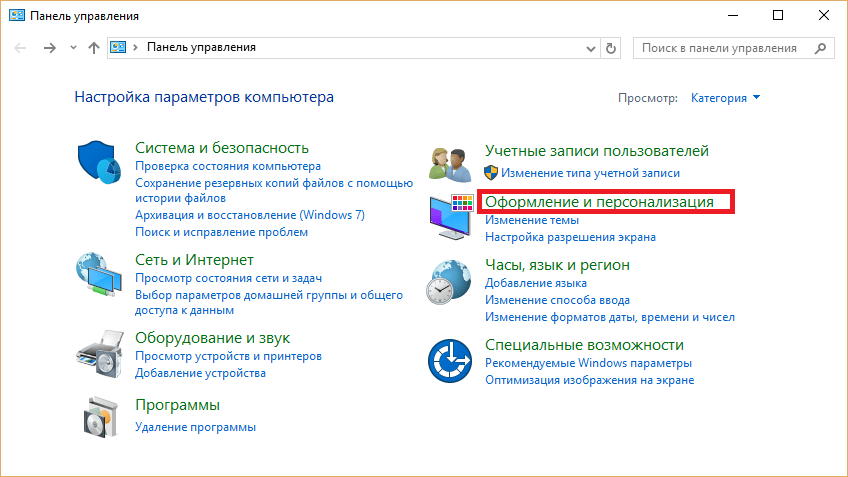848x477 pixels.
Task: Open Поиск и исправление проблем link
Action: point(221,232)
